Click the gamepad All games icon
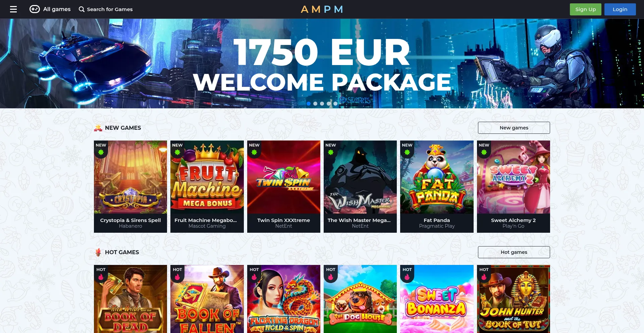Viewport: 644px width, 333px height. [x=35, y=9]
